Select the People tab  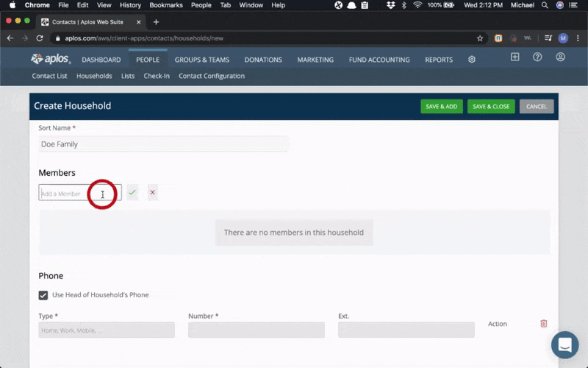[x=148, y=60]
